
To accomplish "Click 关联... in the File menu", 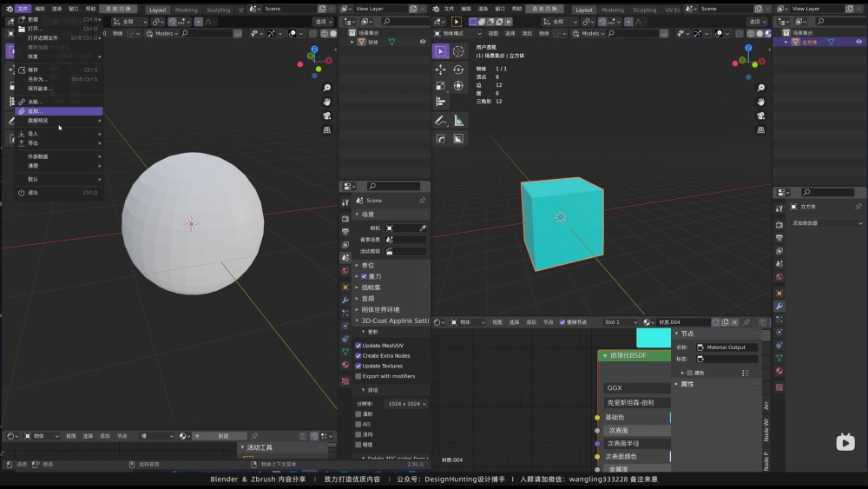I will coord(59,102).
